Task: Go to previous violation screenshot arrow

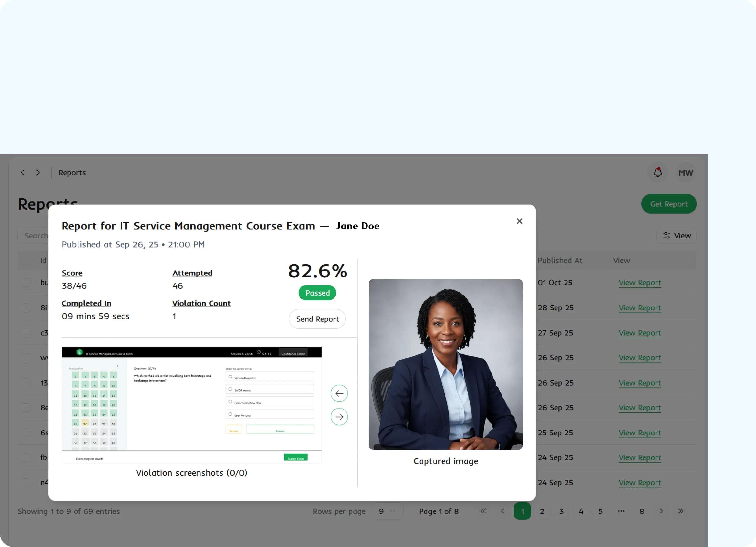Action: 339,393
